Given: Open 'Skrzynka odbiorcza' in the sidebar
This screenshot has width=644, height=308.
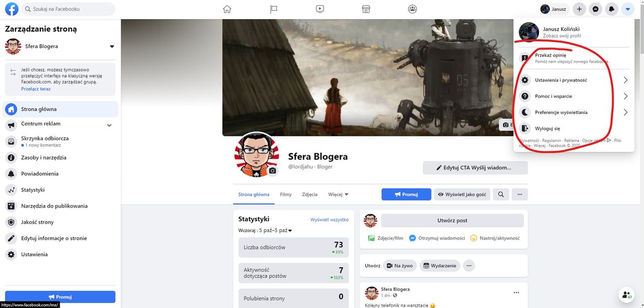Looking at the screenshot, I should pyautogui.click(x=60, y=141).
